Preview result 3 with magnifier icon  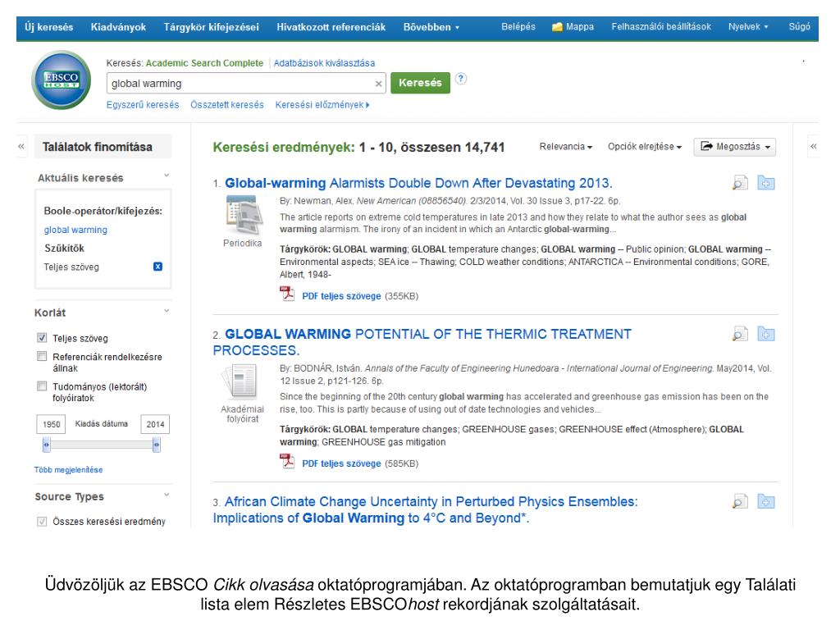click(x=740, y=502)
